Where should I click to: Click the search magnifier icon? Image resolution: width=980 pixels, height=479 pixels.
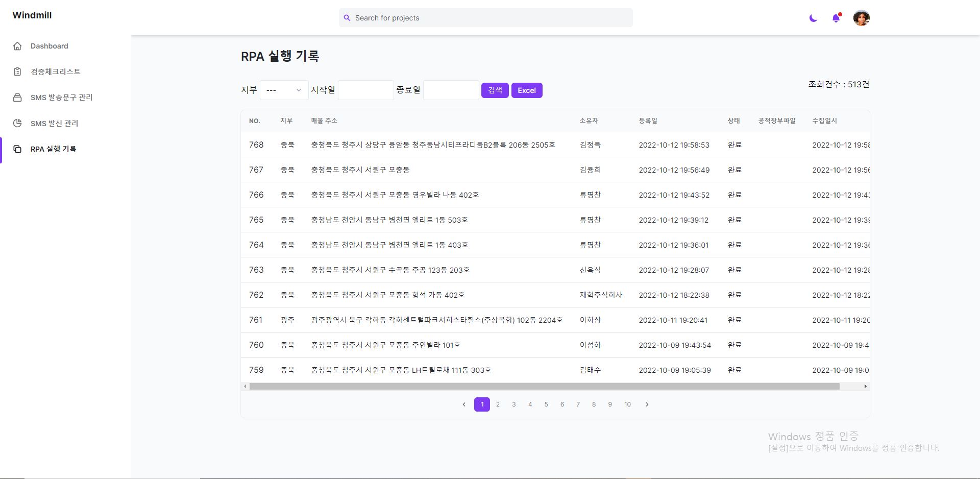(347, 18)
